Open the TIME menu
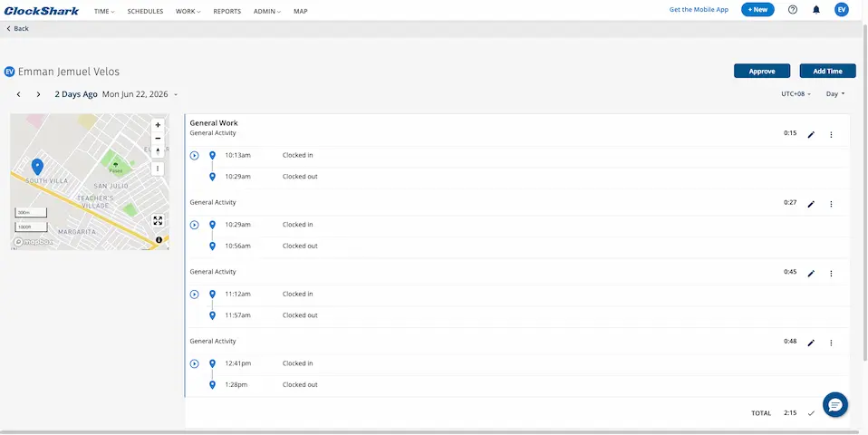Viewport: 868px width, 435px height. click(104, 11)
